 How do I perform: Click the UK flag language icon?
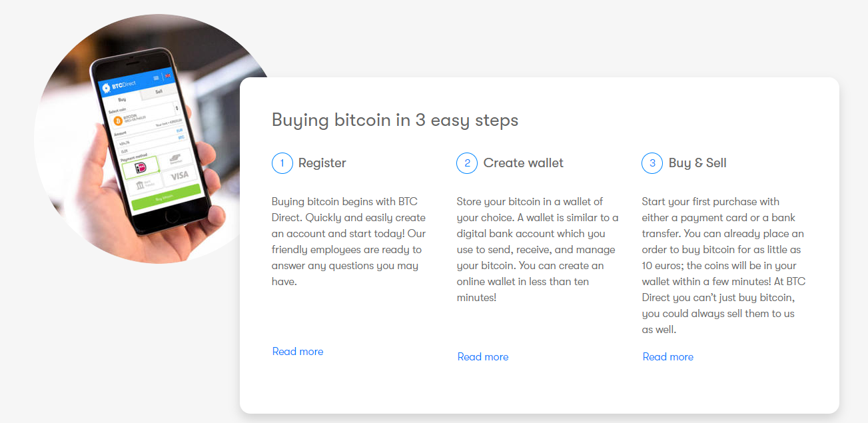(168, 75)
